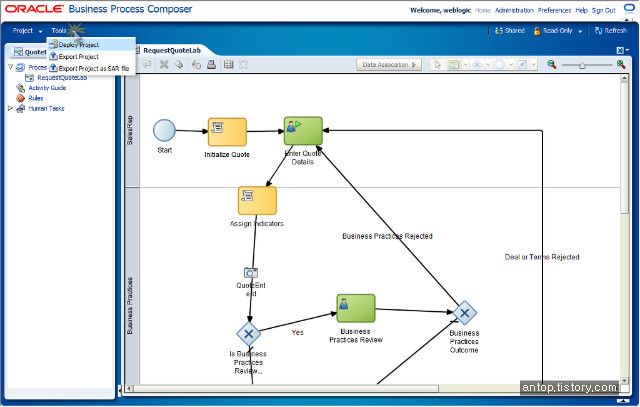640x407 pixels.
Task: Click the Deal or Terms Rejected flow label
Action: [542, 257]
